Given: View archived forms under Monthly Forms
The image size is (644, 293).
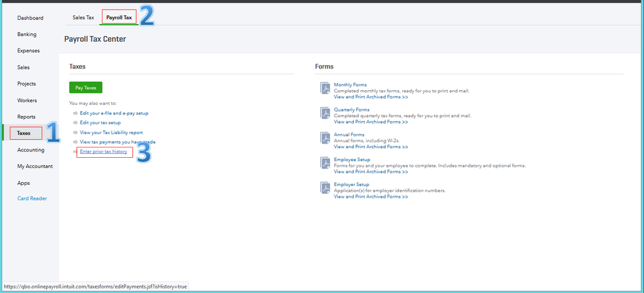Looking at the screenshot, I should tap(371, 97).
